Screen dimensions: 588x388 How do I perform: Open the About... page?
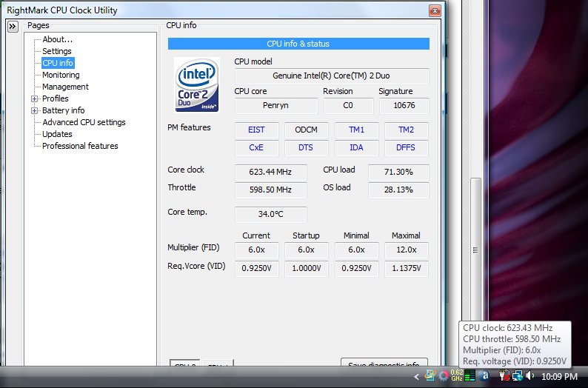click(x=57, y=39)
